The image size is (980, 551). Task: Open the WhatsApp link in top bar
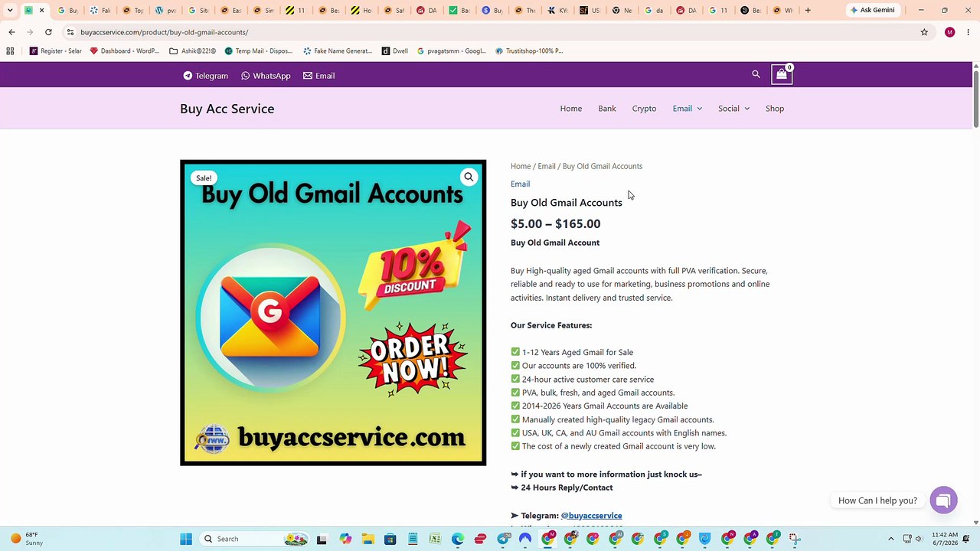(266, 76)
